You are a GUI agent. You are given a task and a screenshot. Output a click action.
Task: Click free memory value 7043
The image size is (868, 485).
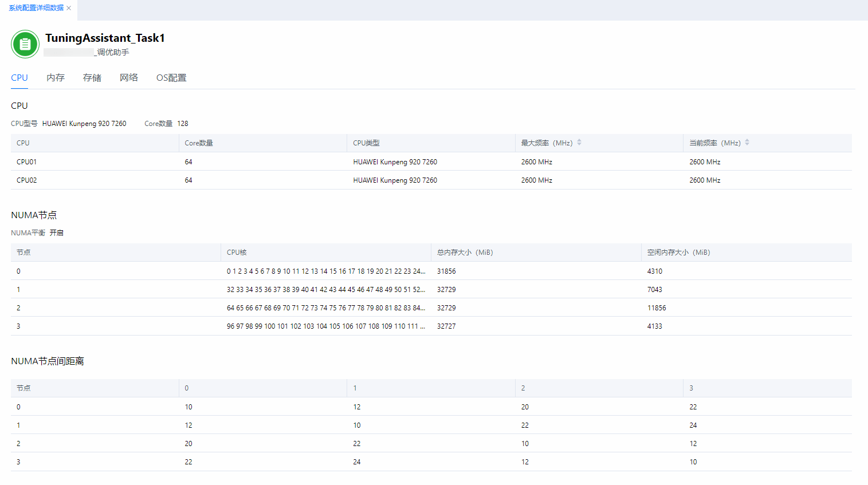tap(655, 290)
